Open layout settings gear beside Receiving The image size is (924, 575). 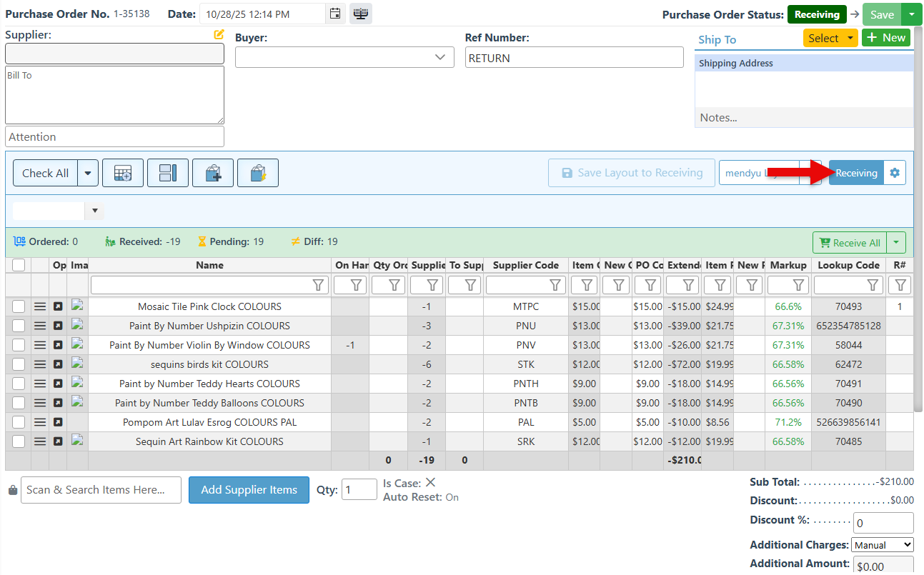pos(895,173)
